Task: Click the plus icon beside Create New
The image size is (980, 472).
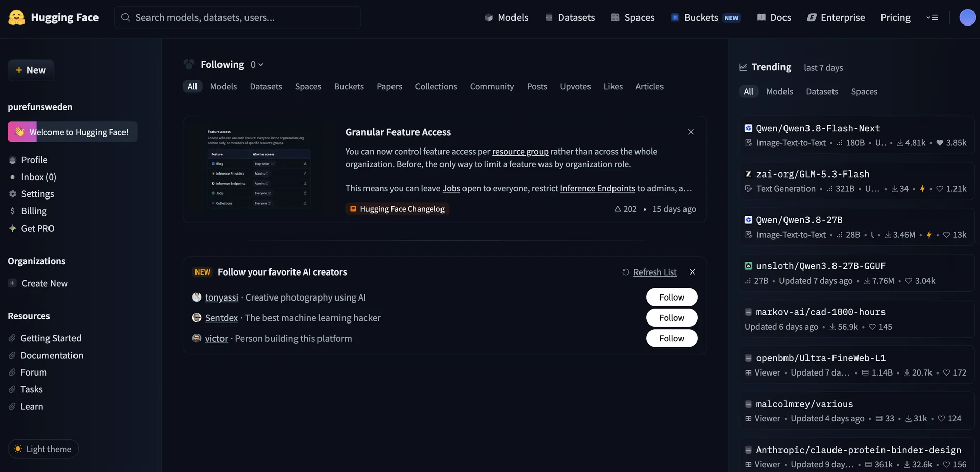Action: point(12,283)
